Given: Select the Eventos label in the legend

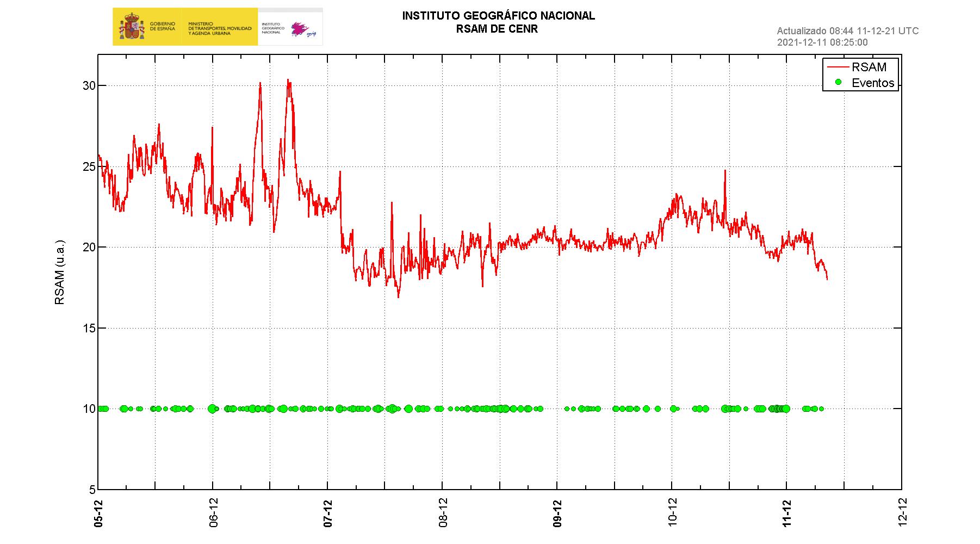Looking at the screenshot, I should pyautogui.click(x=873, y=83).
